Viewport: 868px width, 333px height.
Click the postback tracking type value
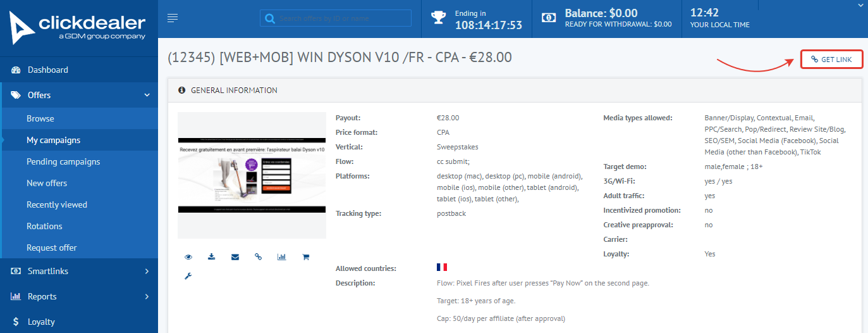[451, 213]
